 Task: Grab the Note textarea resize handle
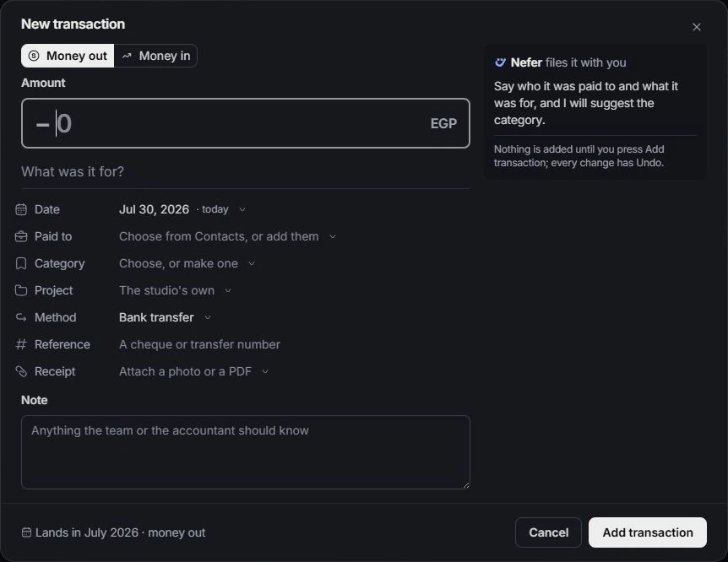pos(465,484)
